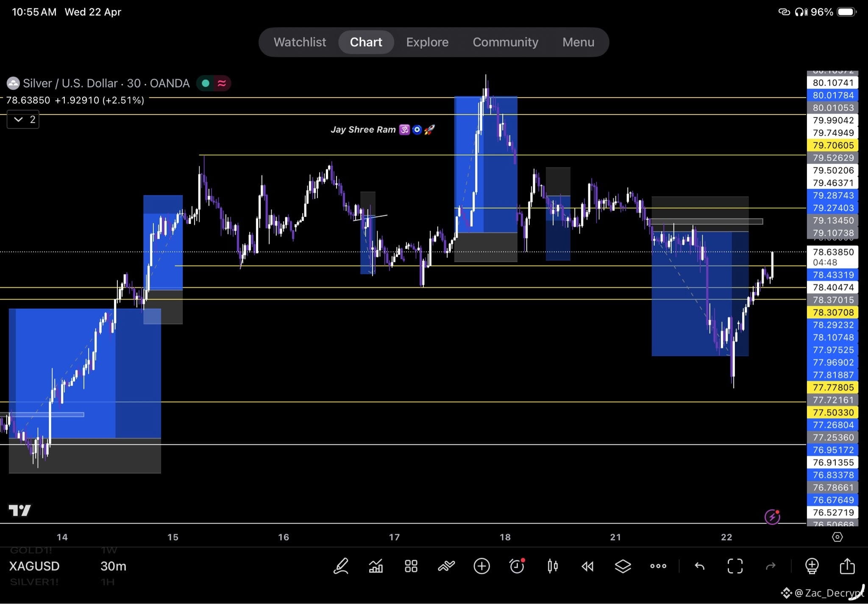Open the Menu tab
This screenshot has width=868, height=604.
[578, 42]
